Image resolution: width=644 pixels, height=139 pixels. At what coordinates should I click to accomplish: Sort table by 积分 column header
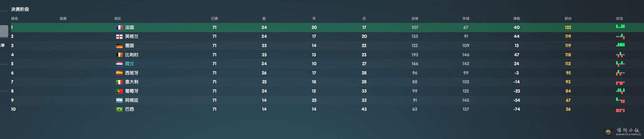pyautogui.click(x=568, y=18)
